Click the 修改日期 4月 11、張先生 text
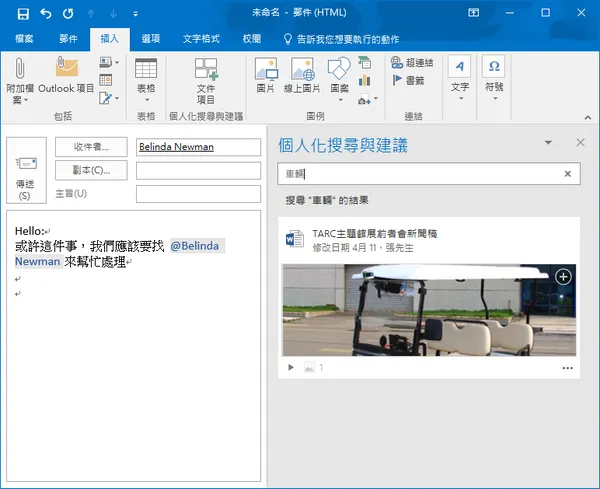This screenshot has height=489, width=600. [x=363, y=248]
